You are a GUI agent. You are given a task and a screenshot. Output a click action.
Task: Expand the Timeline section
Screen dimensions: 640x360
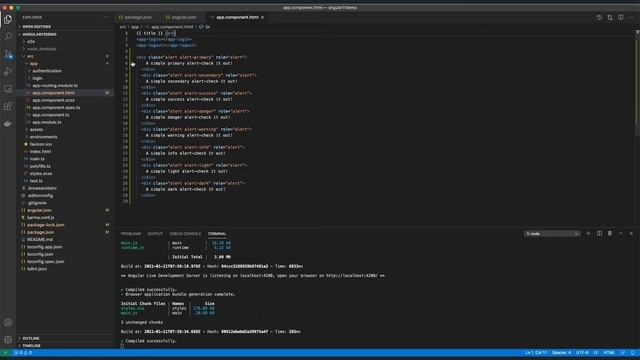[65, 346]
